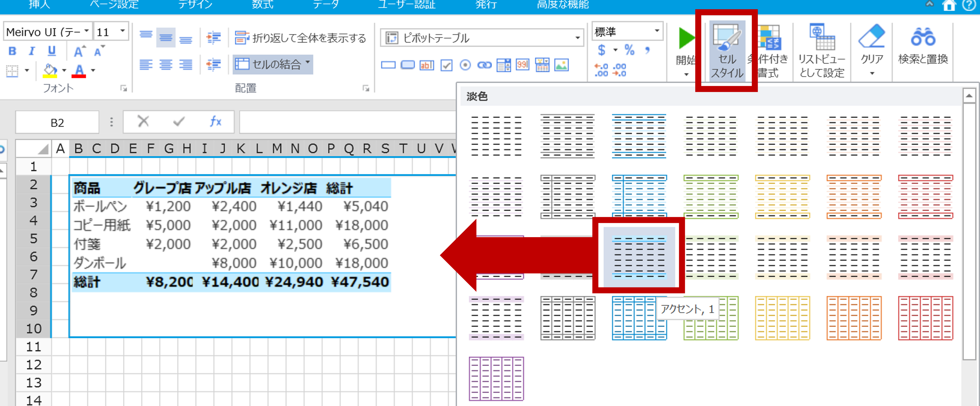Toggle Bold formatting
This screenshot has width=980, height=406.
12,51
